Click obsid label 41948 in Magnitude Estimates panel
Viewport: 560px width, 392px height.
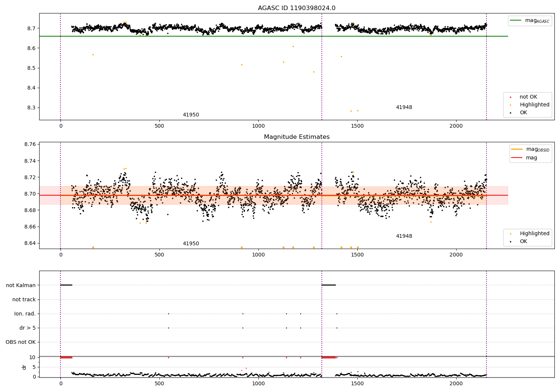[x=404, y=236]
